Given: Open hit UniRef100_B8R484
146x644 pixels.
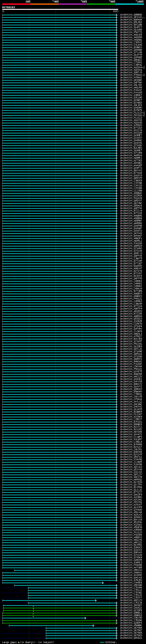Looking at the screenshot, I should click(131, 20).
